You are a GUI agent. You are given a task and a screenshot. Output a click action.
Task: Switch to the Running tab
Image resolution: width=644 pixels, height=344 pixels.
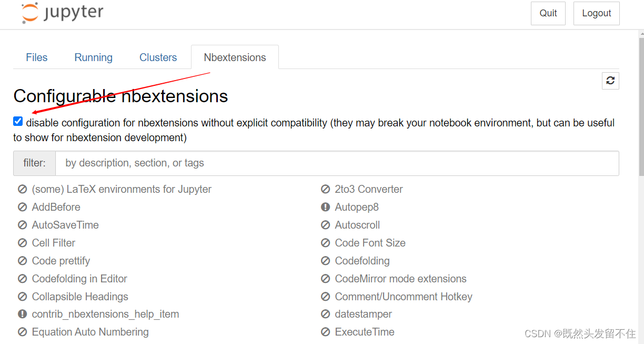tap(94, 57)
